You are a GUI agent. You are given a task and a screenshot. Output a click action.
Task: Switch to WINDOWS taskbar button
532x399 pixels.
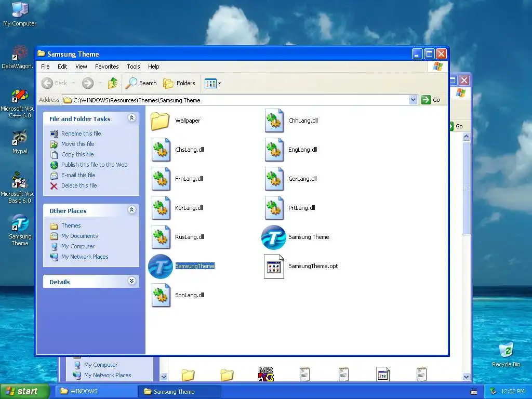tap(96, 392)
